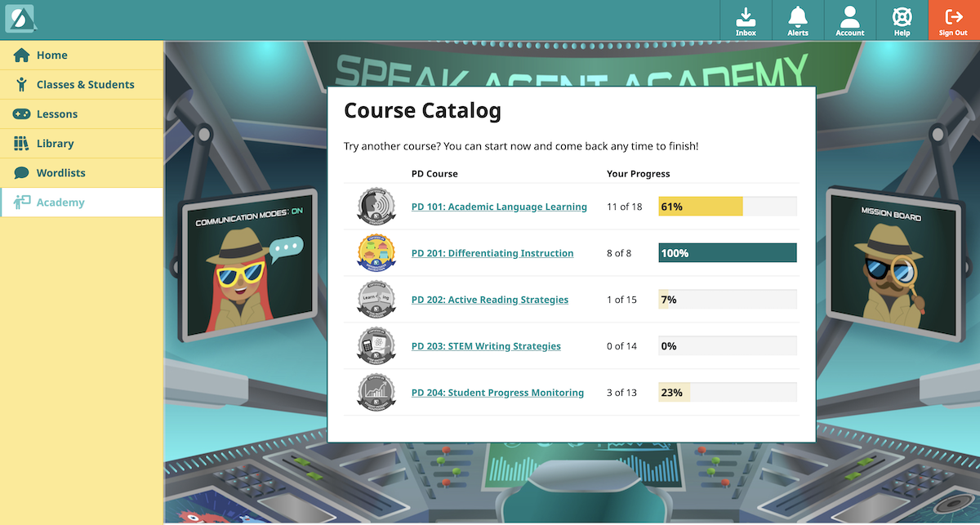980x525 pixels.
Task: Click the PD 202 course badge icon
Action: (376, 300)
